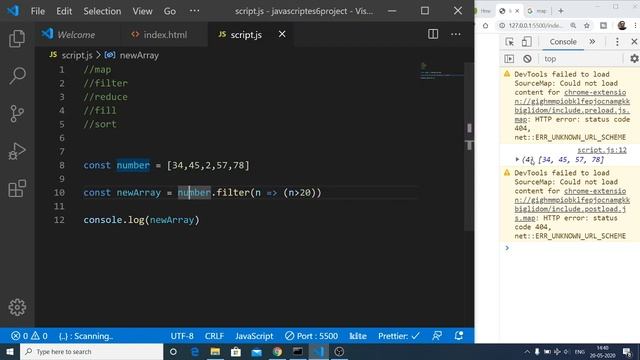Open the Explorer view in activity bar
640x360 pixels.
point(17,38)
